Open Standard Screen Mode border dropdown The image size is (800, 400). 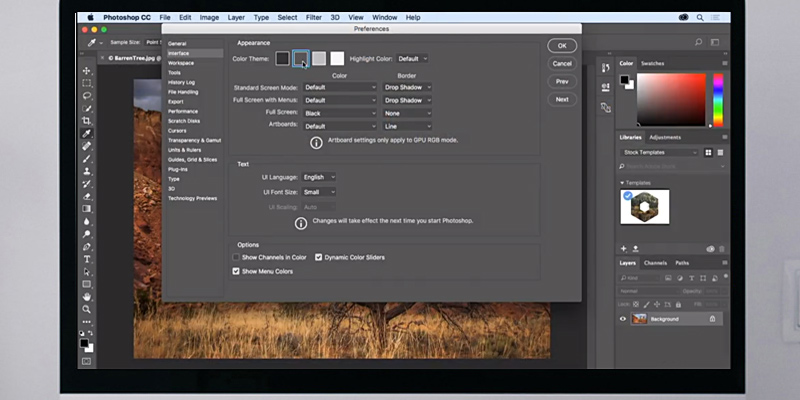(408, 87)
